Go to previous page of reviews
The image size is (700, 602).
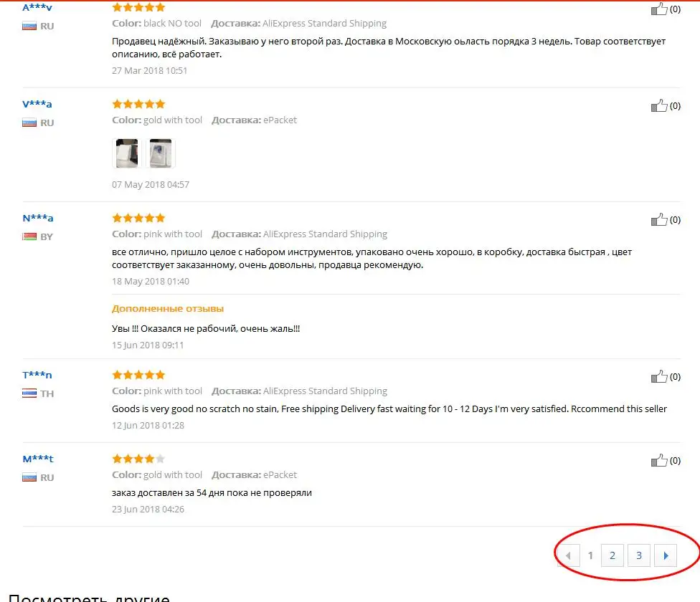point(568,555)
